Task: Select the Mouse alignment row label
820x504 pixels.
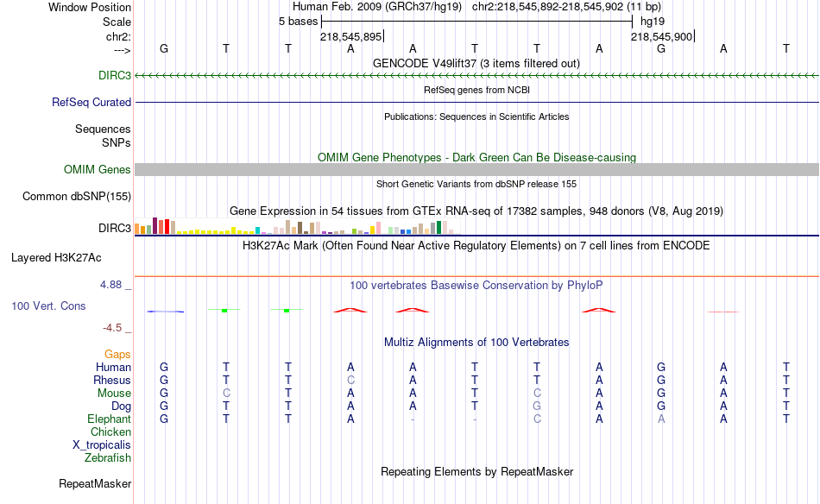Action: [114, 394]
